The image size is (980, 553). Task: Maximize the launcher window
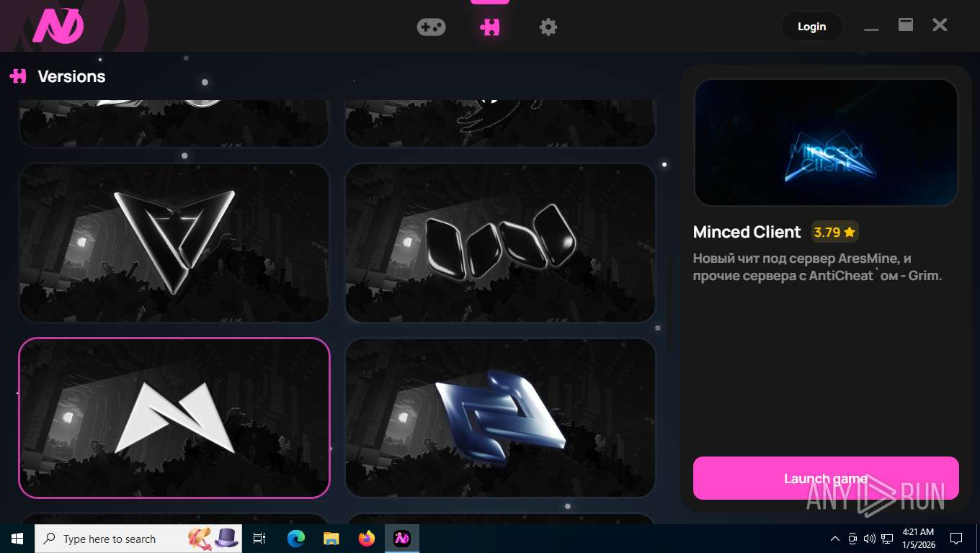[906, 24]
